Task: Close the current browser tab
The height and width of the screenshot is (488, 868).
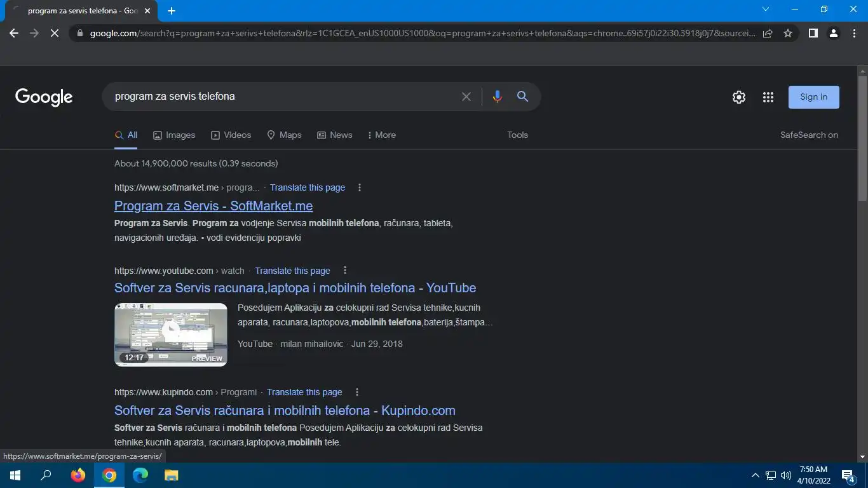Action: 147,11
